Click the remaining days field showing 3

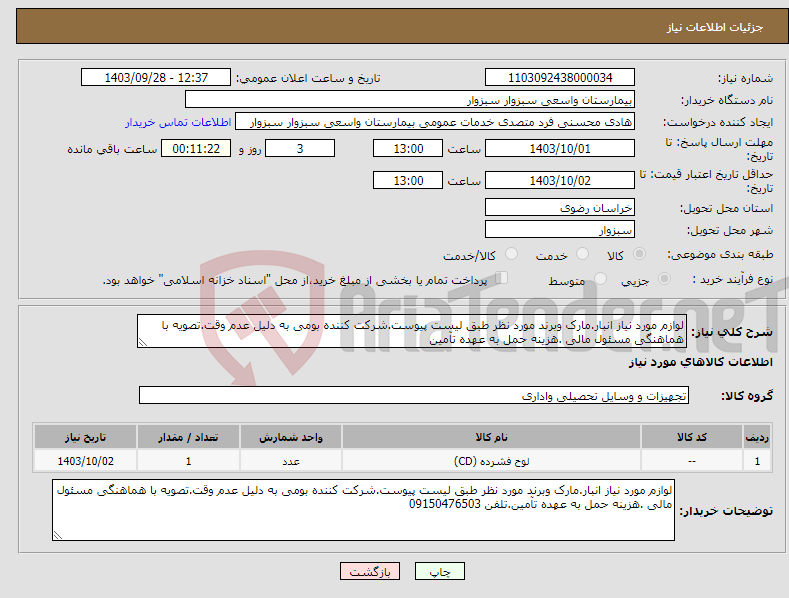(x=300, y=148)
